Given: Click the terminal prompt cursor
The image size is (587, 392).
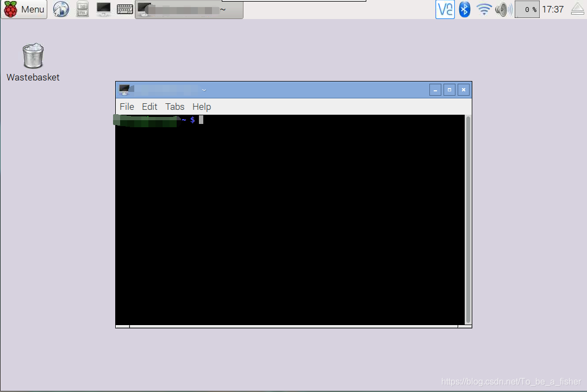Looking at the screenshot, I should pos(201,120).
